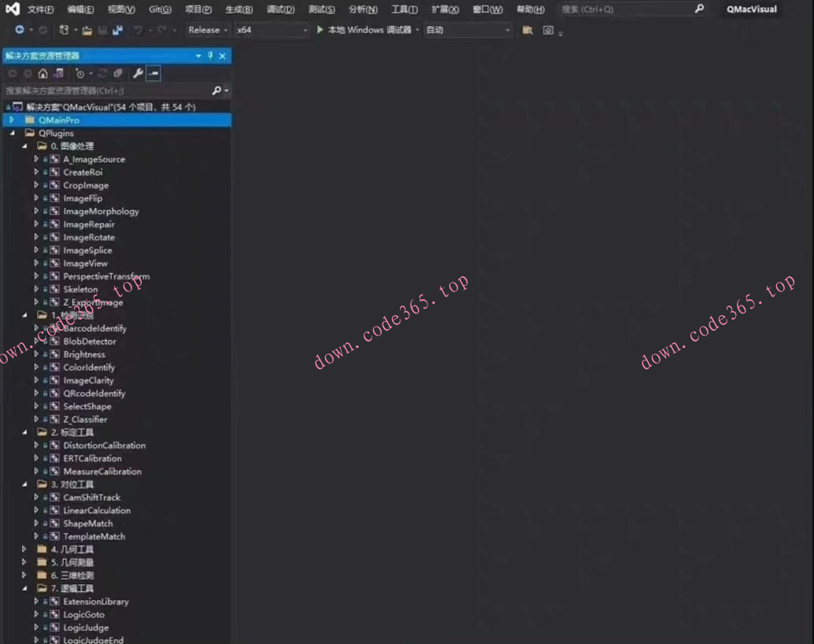Click the Save All toolbar icon

(x=117, y=30)
